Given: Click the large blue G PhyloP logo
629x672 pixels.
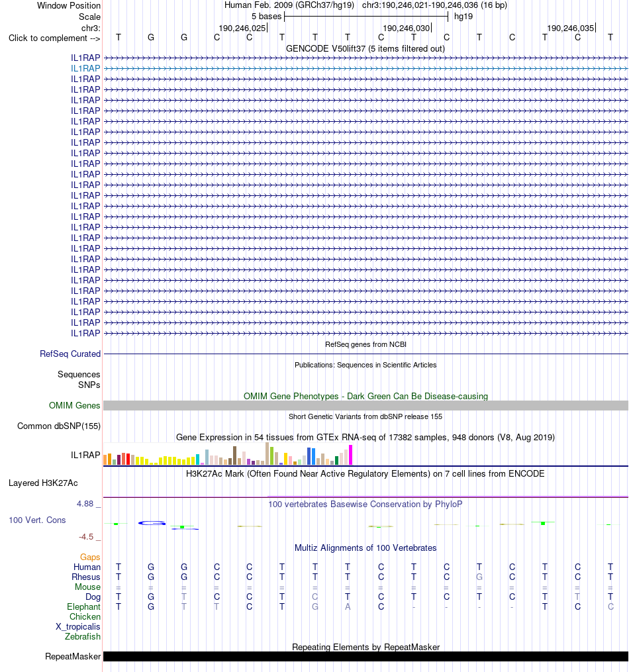Looking at the screenshot, I should 152,523.
